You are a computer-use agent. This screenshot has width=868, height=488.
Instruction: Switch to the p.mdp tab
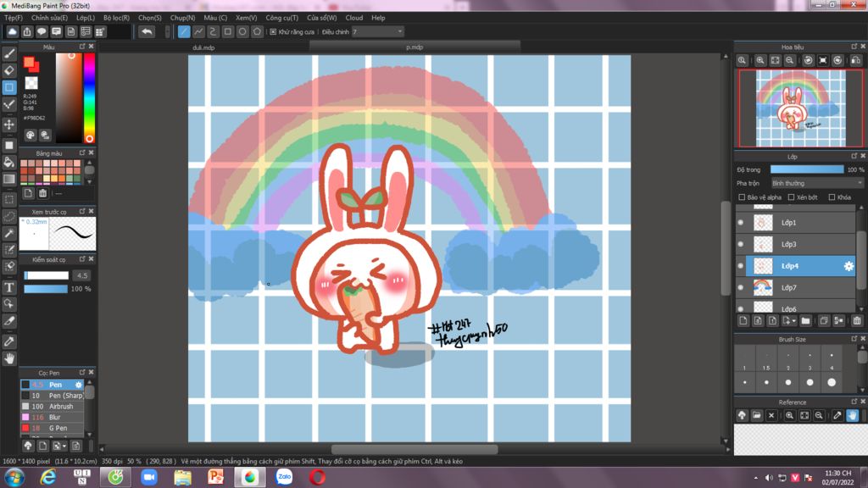tap(415, 47)
